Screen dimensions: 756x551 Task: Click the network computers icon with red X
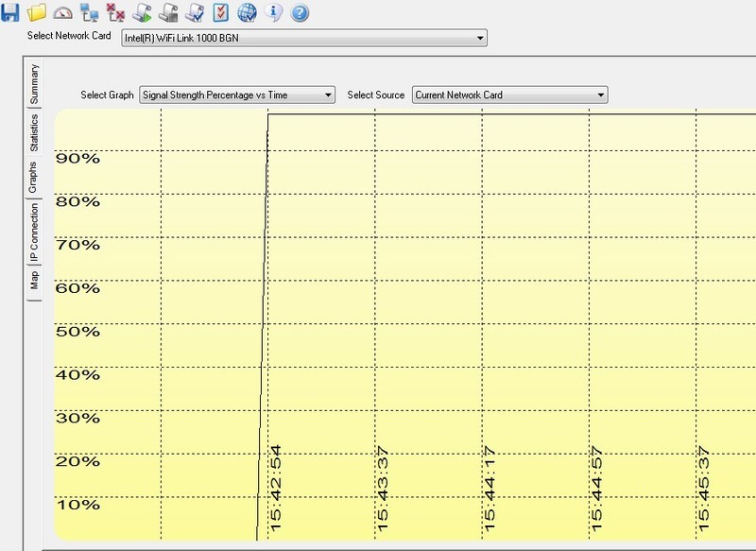[x=116, y=13]
